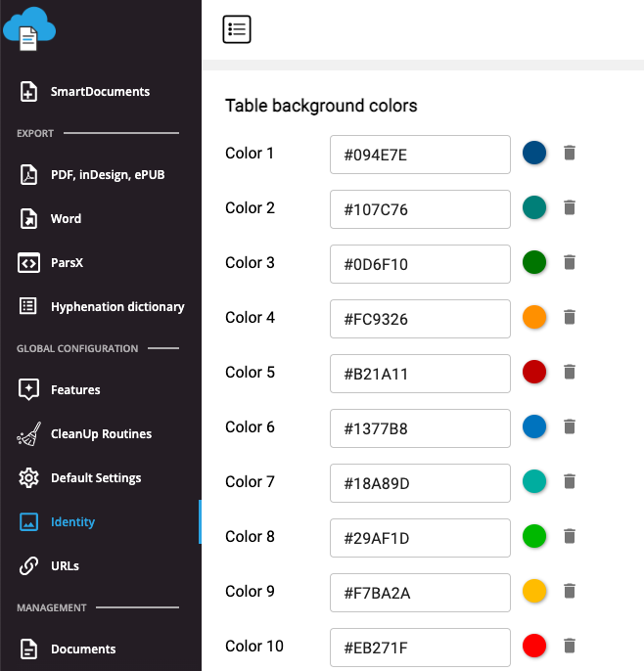Click the CleanUp Routines broom icon
Image resolution: width=644 pixels, height=671 pixels.
(x=28, y=434)
